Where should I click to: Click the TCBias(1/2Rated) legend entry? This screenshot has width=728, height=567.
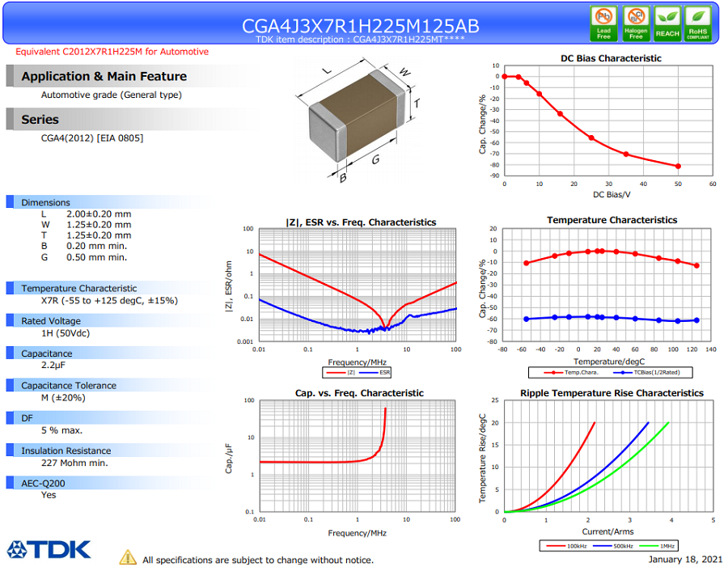[647, 372]
